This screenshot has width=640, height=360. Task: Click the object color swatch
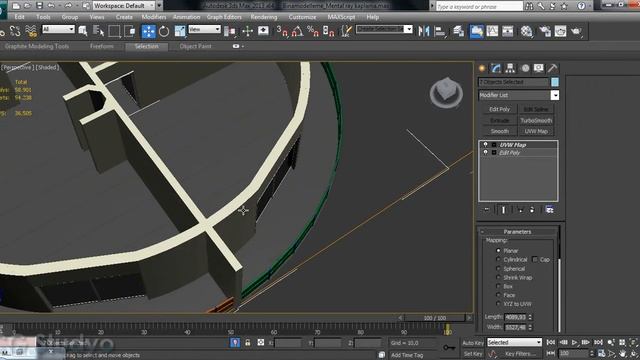pos(555,82)
